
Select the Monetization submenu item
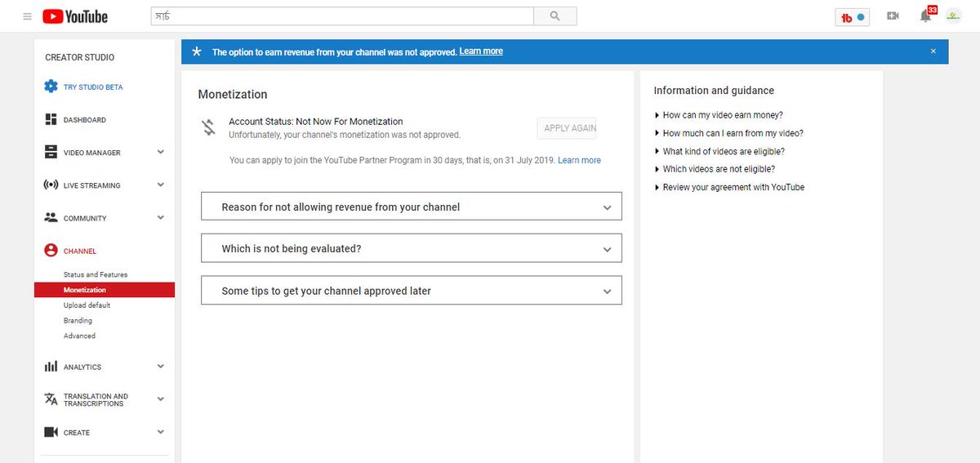[105, 290]
